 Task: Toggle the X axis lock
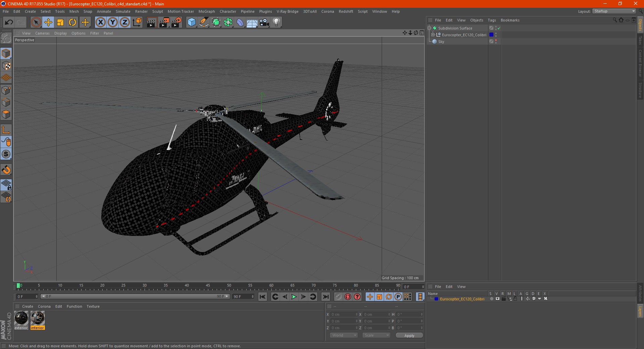pos(100,22)
